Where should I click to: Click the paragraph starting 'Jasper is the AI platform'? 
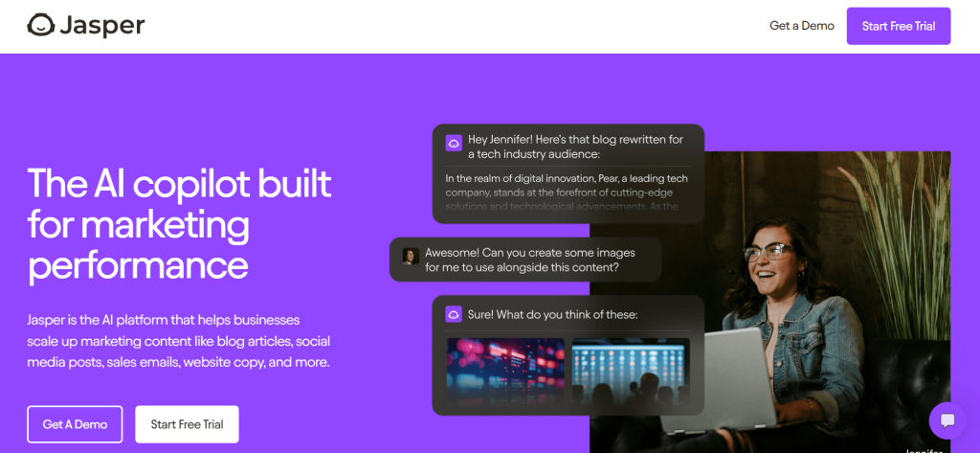[x=179, y=341]
